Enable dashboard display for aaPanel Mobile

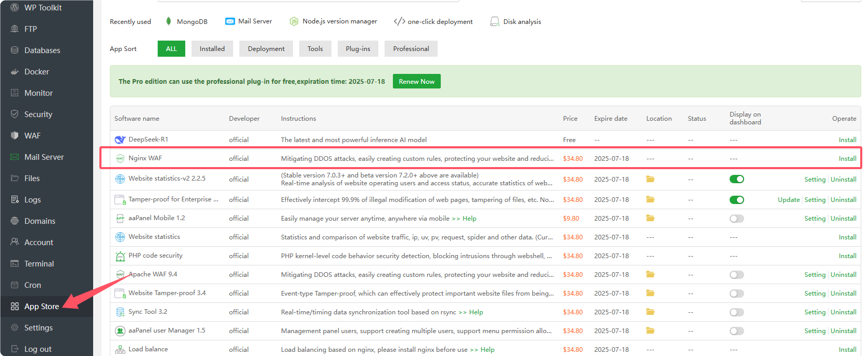point(736,219)
